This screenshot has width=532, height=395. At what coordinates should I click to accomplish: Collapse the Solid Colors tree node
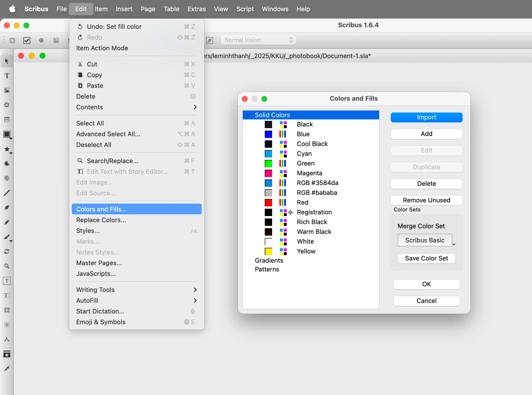[248, 115]
